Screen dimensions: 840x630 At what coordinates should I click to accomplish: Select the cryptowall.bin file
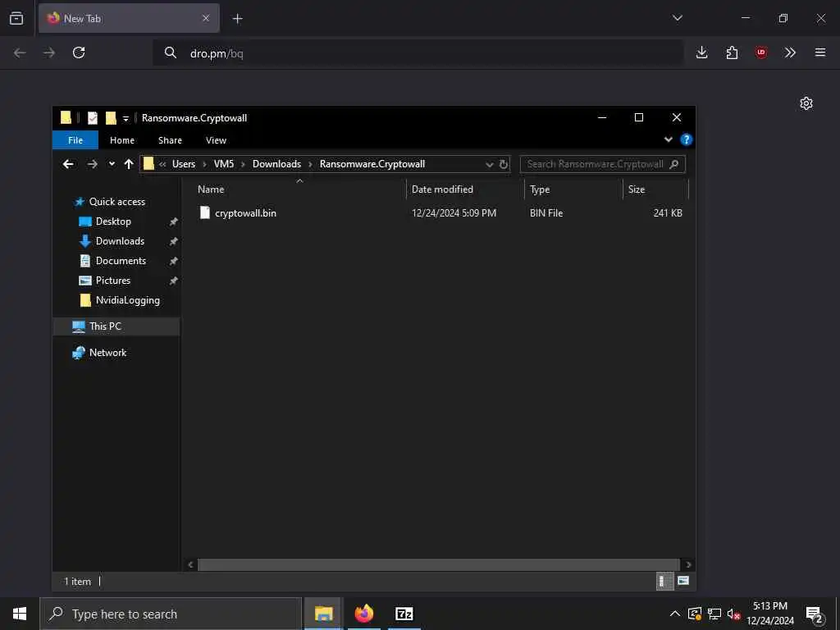coord(245,213)
